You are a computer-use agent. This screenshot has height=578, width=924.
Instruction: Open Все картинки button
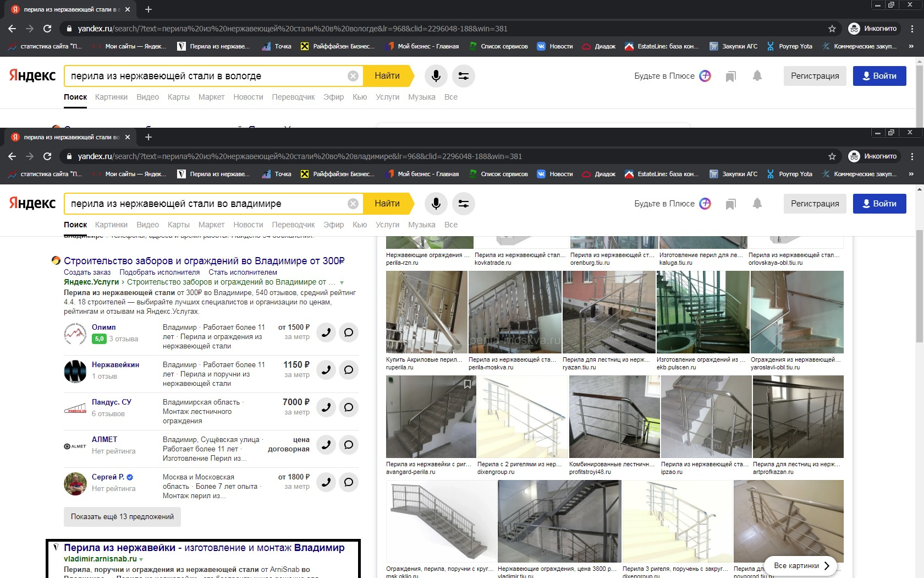point(801,566)
